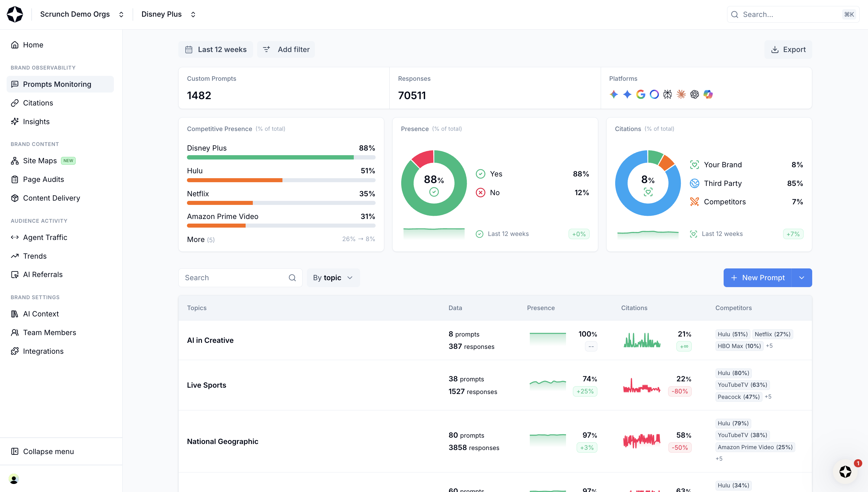Click the Copilot platform icon

(x=708, y=94)
